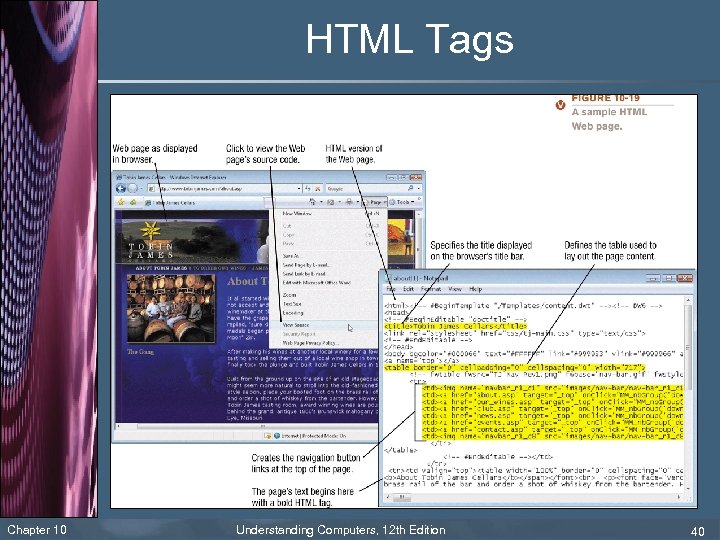Expand the Print button dropdown arrow

tap(357, 202)
